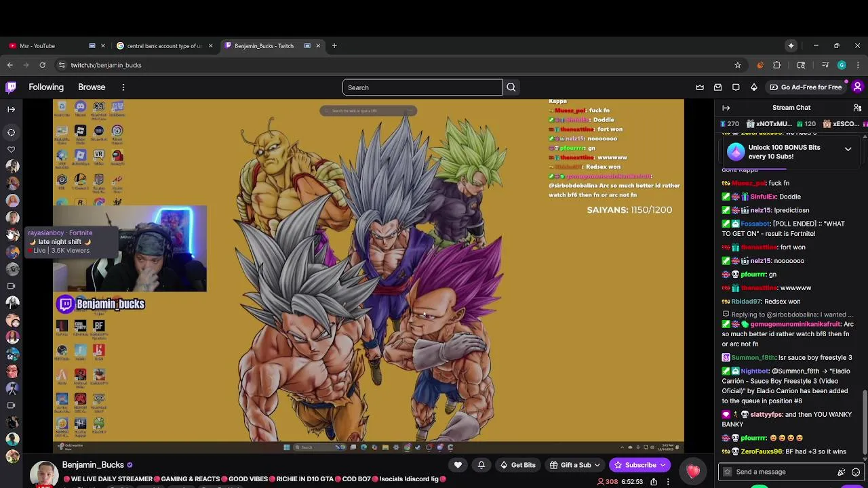Collapse the Stream Chat panel
The image size is (868, 488).
726,108
